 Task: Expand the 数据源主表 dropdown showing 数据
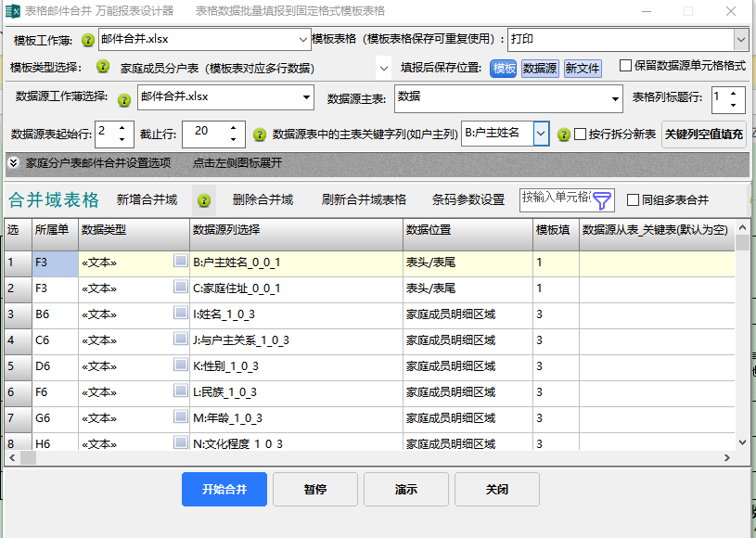pos(615,98)
